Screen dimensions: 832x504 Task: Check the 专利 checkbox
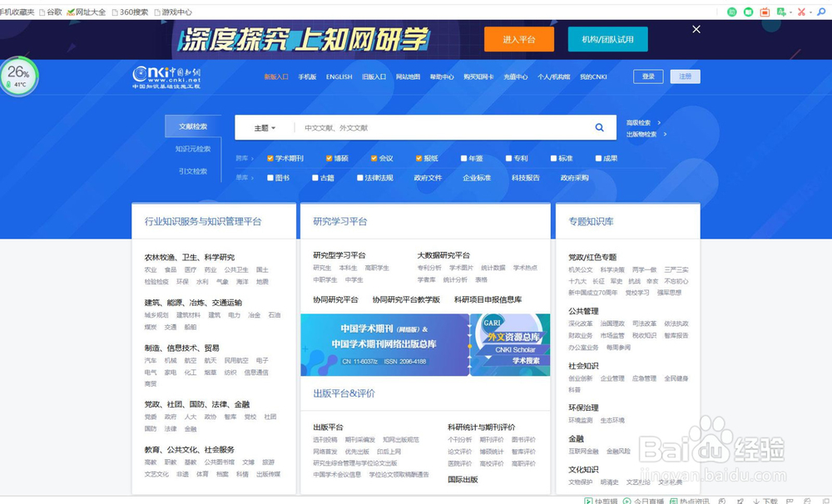tap(509, 158)
